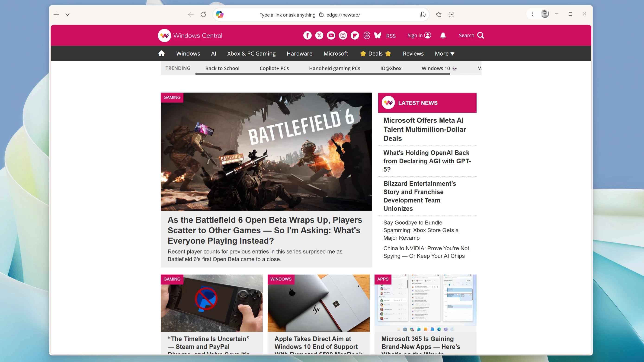Open the YouTube channel icon
Image resolution: width=644 pixels, height=362 pixels.
331,35
